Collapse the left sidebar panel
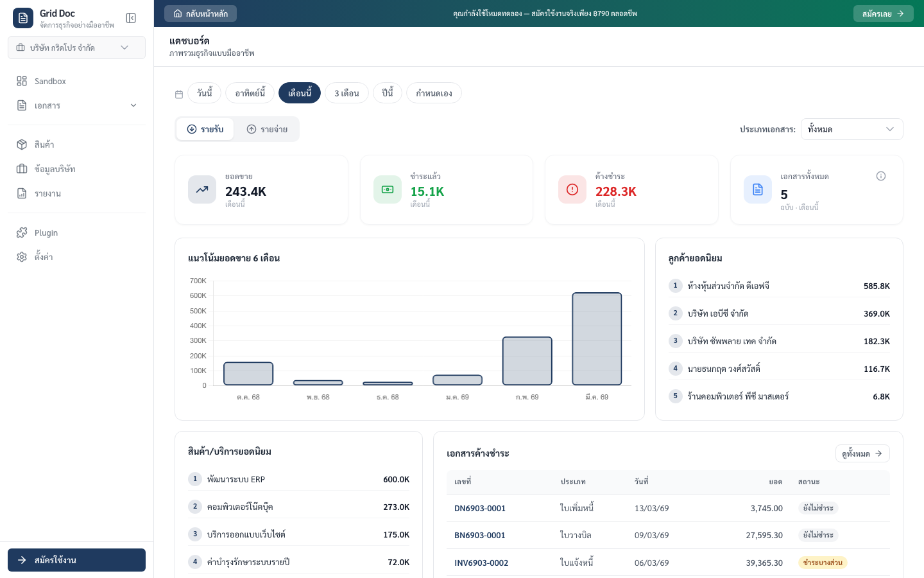Viewport: 924px width, 578px height. pyautogui.click(x=131, y=18)
